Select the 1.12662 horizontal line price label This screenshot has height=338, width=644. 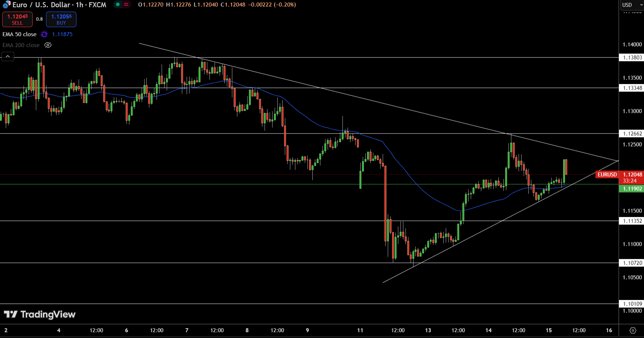pos(631,134)
